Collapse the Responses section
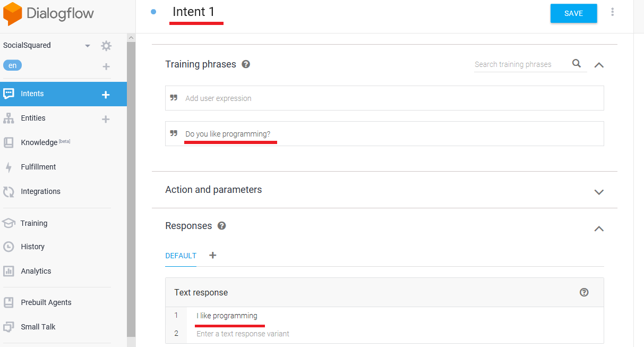 599,228
